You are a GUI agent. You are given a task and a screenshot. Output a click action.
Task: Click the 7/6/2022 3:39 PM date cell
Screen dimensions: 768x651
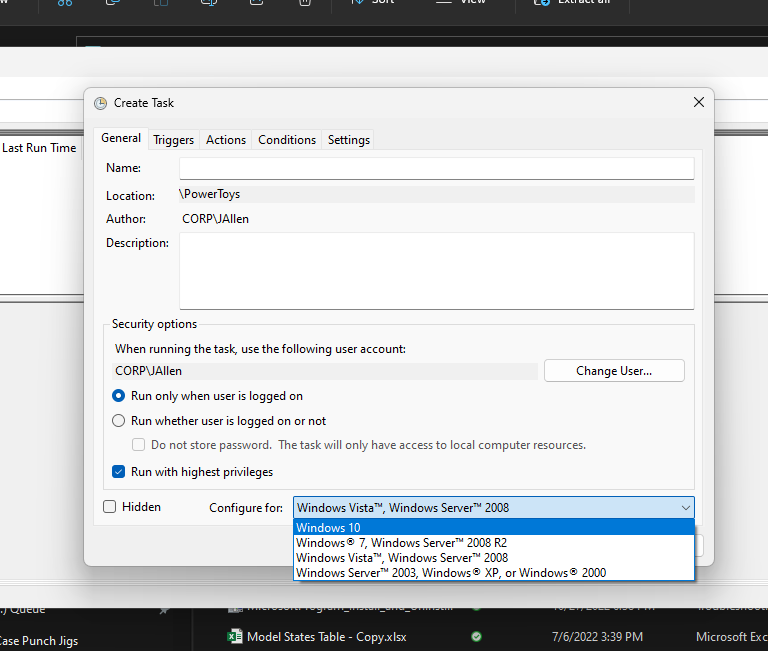597,637
